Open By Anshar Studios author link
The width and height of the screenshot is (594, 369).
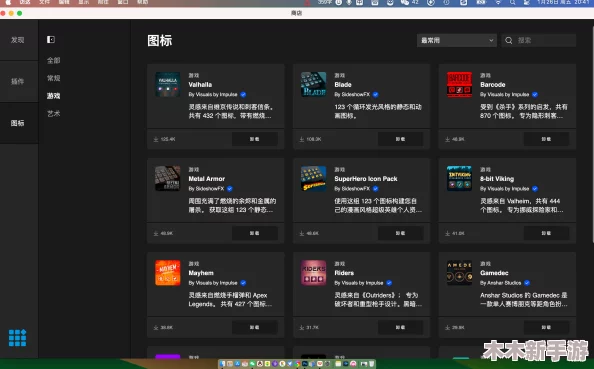tap(500, 283)
